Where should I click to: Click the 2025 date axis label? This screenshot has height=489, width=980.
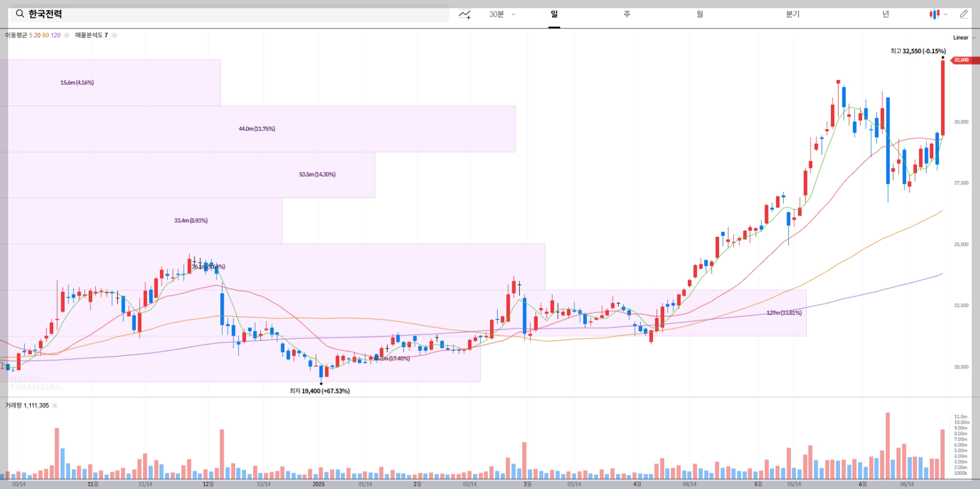pos(318,484)
